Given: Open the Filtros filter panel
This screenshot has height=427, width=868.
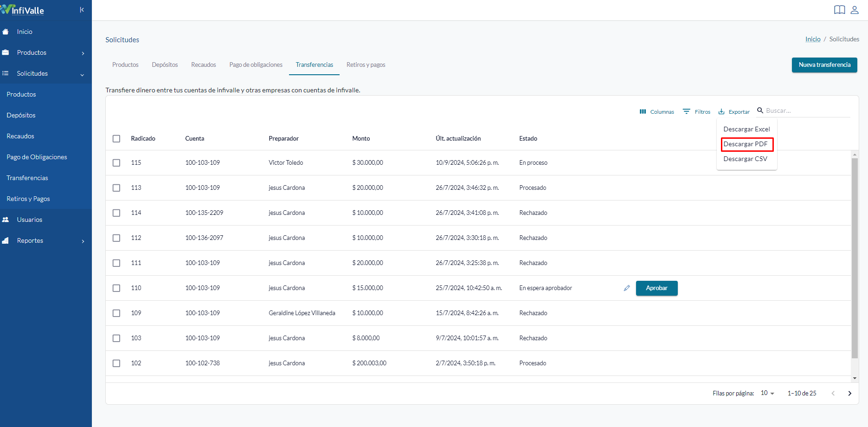Looking at the screenshot, I should click(x=696, y=111).
